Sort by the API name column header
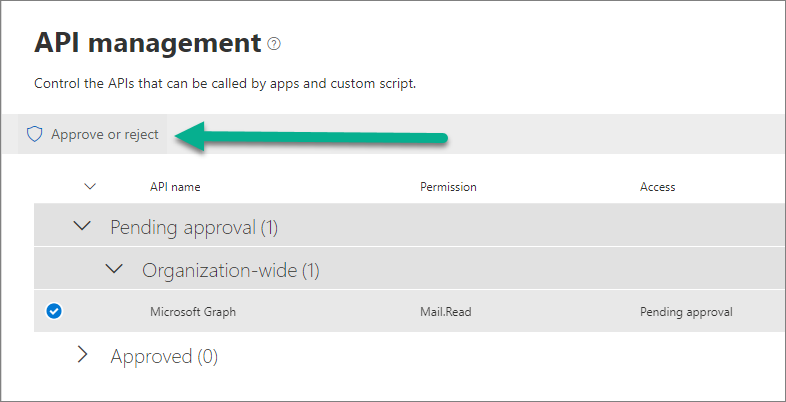Viewport: 786px width, 402px height. (x=175, y=187)
